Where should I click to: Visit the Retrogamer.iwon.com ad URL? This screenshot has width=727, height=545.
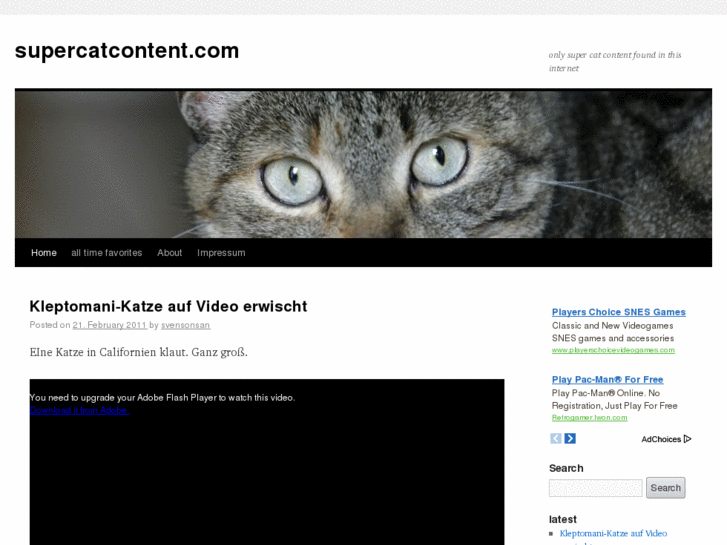pos(589,418)
